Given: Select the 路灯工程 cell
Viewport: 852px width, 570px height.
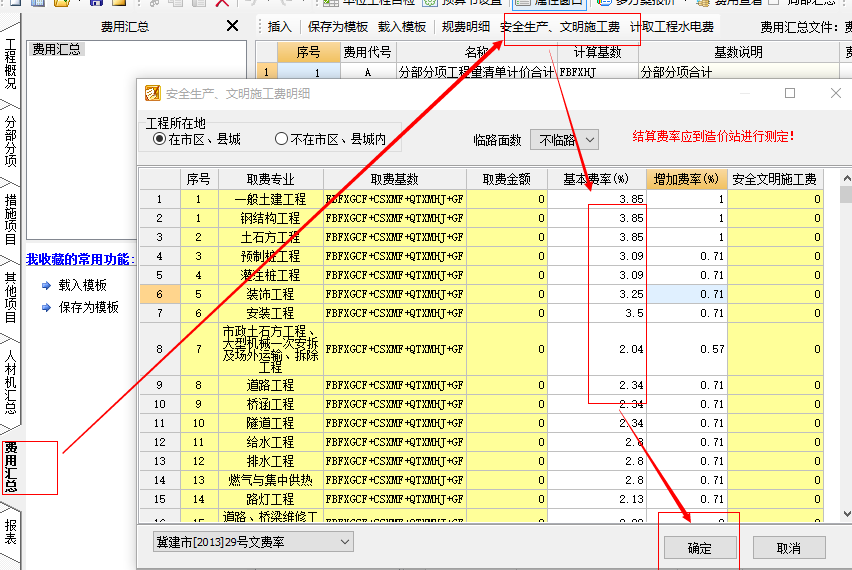Looking at the screenshot, I should (x=271, y=499).
